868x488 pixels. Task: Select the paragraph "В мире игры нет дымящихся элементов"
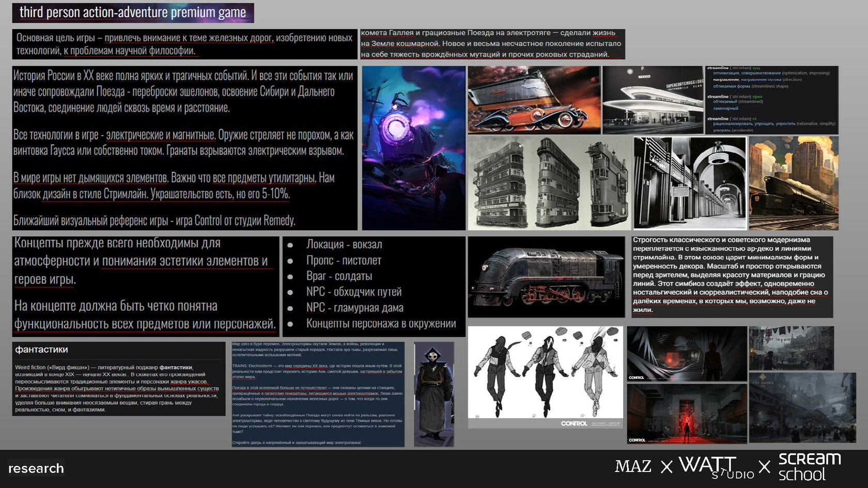click(x=174, y=185)
